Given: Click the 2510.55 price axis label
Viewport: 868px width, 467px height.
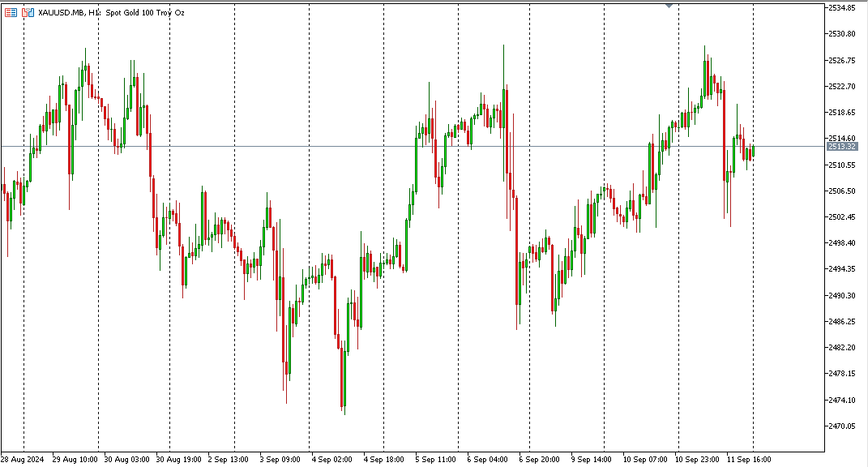Looking at the screenshot, I should pyautogui.click(x=841, y=165).
